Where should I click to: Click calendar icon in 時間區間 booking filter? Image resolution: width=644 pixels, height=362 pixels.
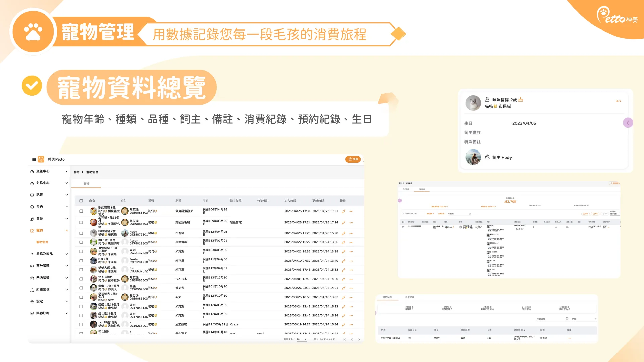click(567, 319)
